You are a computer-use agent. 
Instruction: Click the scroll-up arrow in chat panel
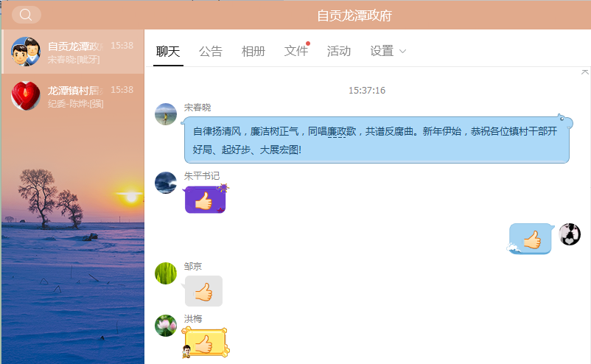(x=585, y=71)
